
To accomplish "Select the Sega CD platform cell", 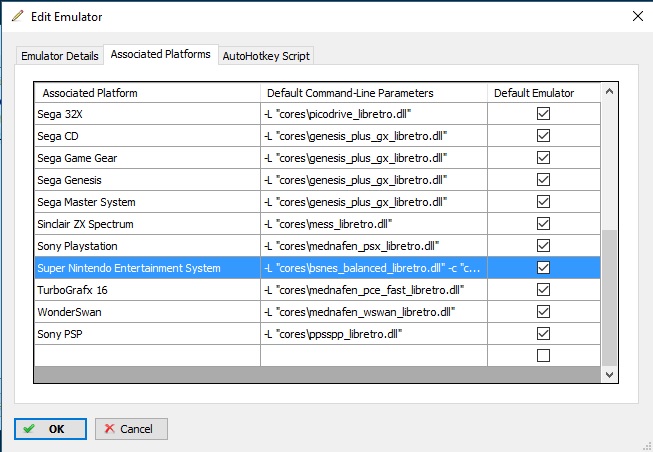I will tap(147, 136).
